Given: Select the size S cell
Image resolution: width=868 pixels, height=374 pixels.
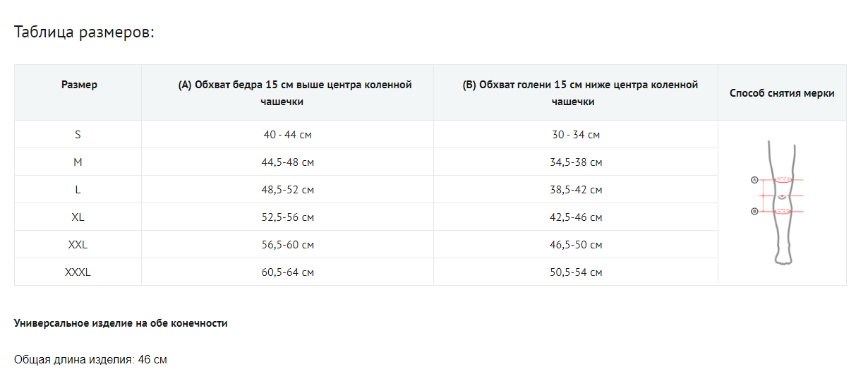Looking at the screenshot, I should point(78,134).
